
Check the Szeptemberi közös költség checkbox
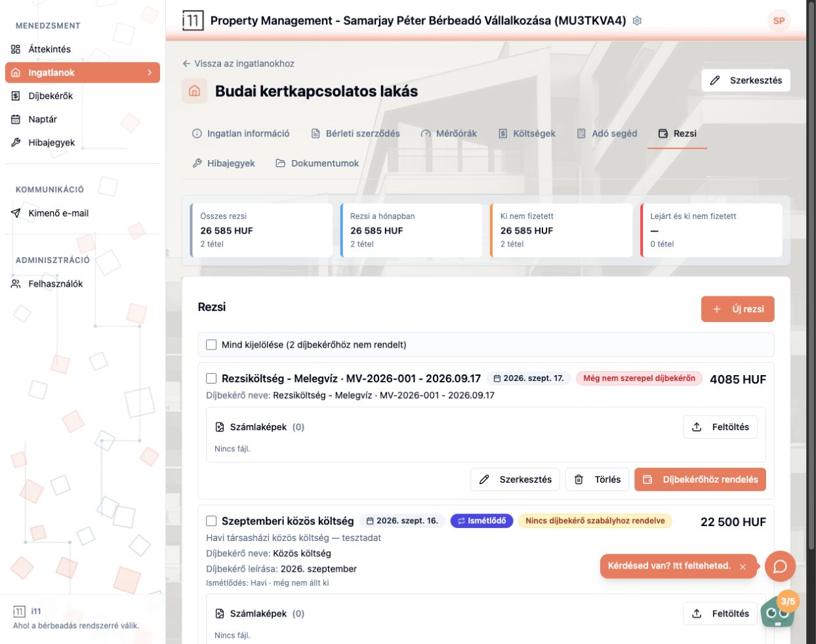(211, 521)
